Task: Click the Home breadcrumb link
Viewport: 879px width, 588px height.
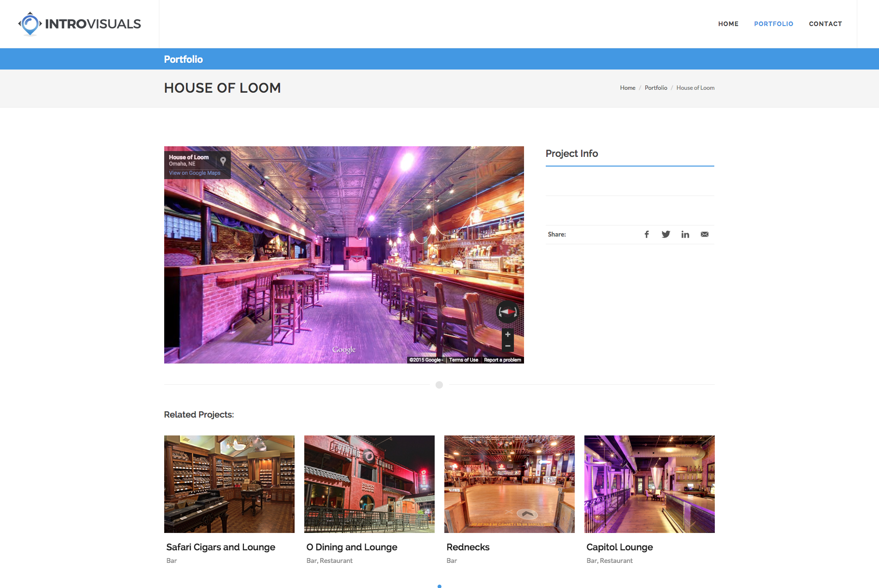Action: (627, 88)
